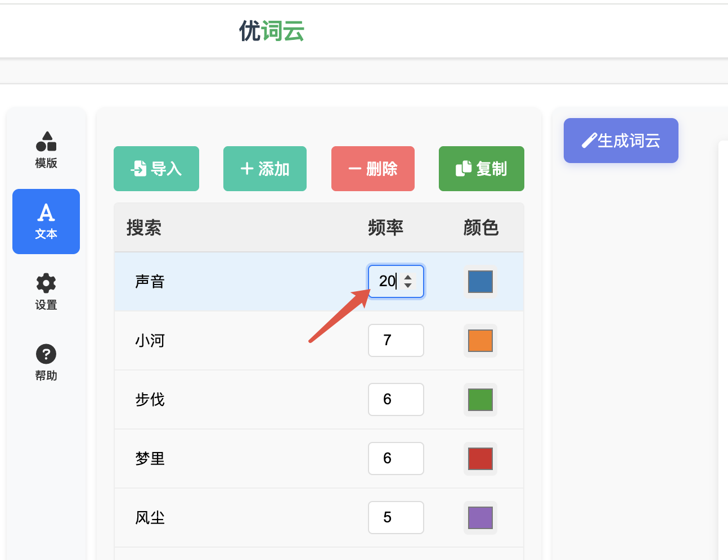728x560 pixels.
Task: Click the red color swatch for 梦里
Action: coord(480,458)
